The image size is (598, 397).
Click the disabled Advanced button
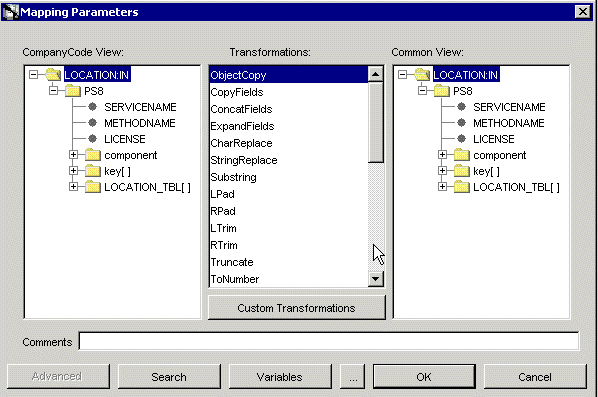tap(58, 376)
